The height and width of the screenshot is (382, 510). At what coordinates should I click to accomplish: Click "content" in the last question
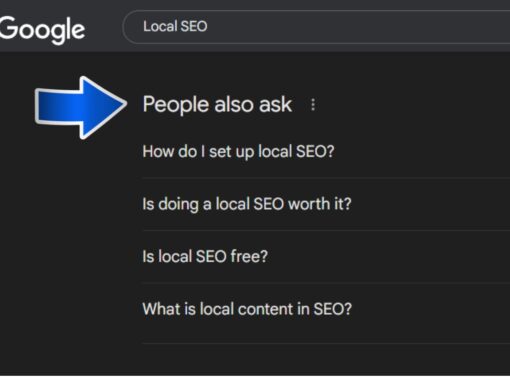265,309
